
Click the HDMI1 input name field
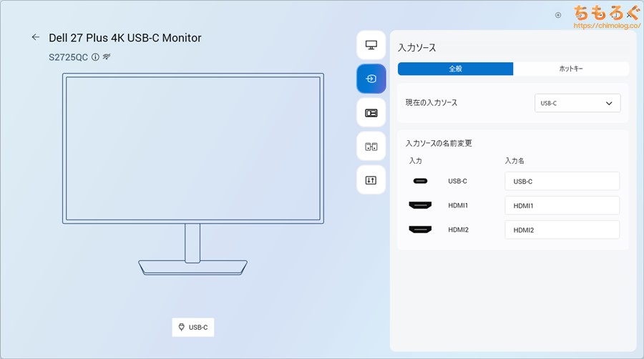562,206
